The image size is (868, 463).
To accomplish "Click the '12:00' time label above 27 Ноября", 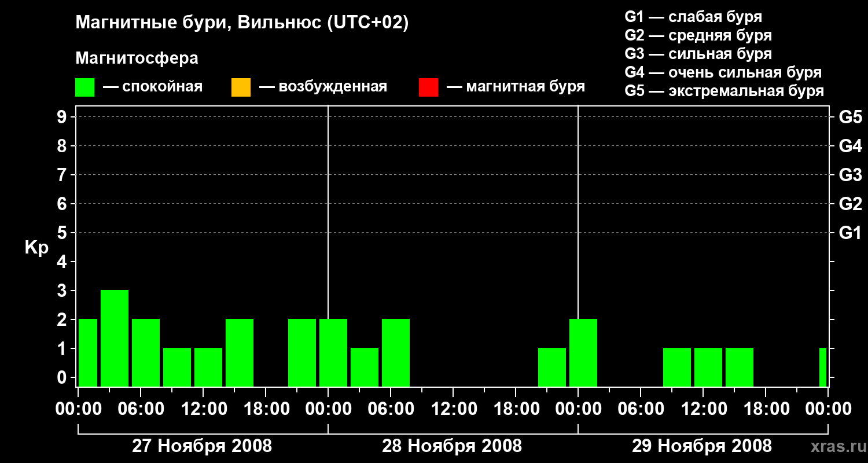I will coord(203,409).
